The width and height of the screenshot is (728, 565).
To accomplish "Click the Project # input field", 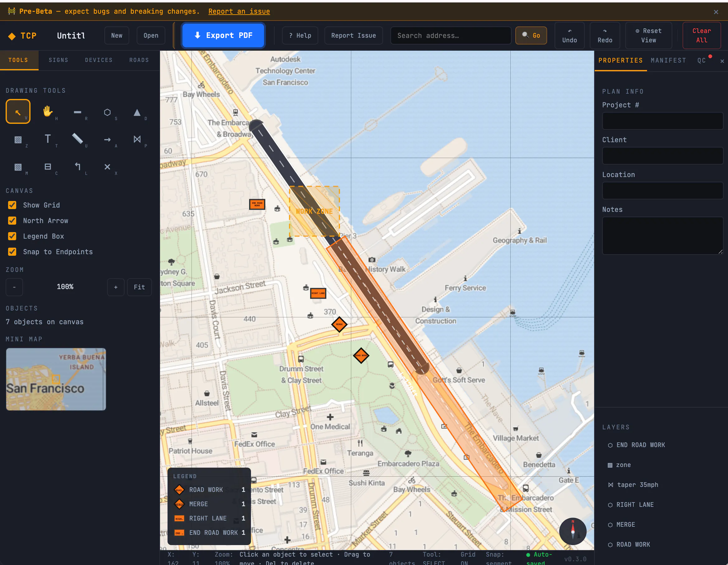I will point(662,121).
